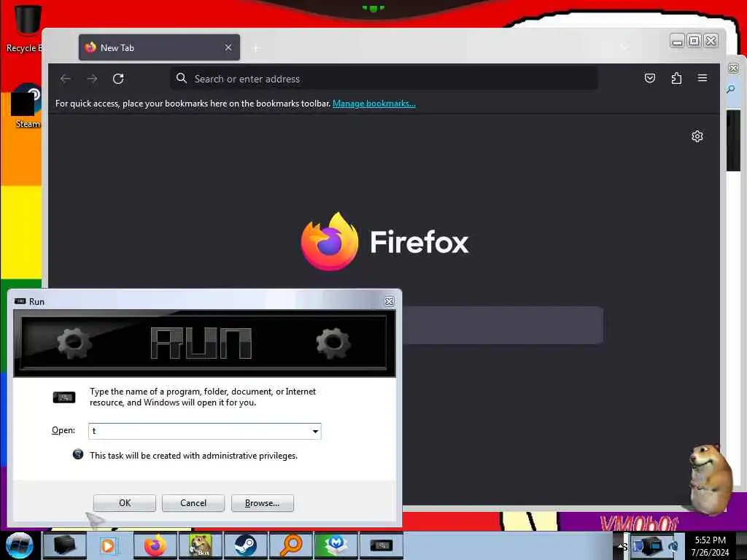
Task: Cancel the Run dialog
Action: click(x=193, y=503)
